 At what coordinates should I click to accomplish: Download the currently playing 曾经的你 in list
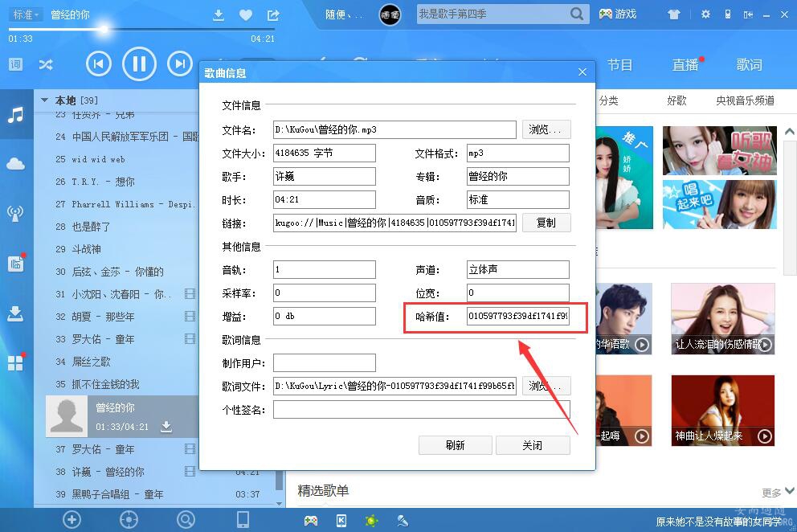pyautogui.click(x=166, y=426)
